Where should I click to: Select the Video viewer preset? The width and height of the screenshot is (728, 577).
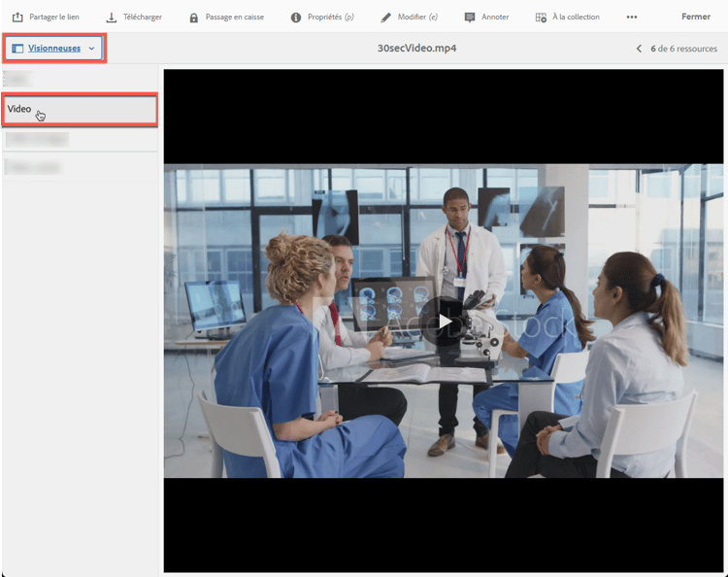pos(80,110)
